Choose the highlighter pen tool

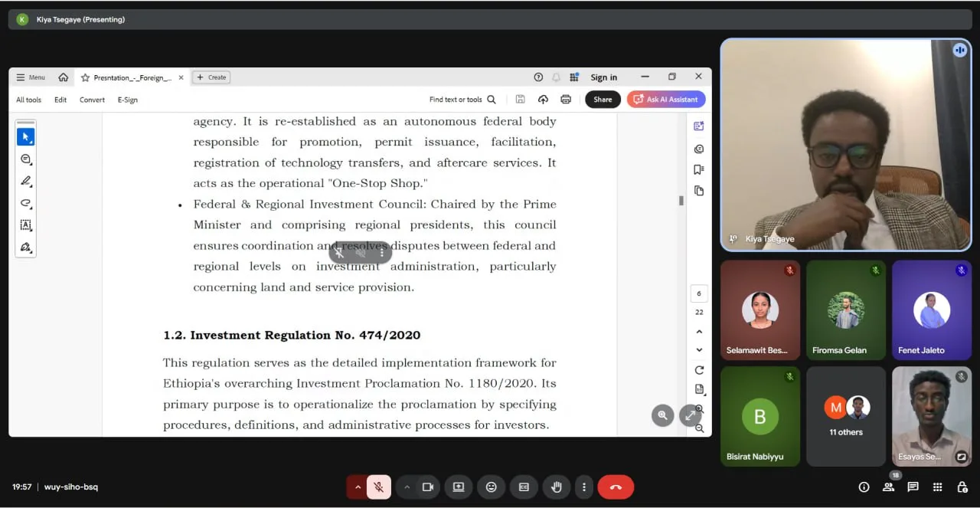25,182
